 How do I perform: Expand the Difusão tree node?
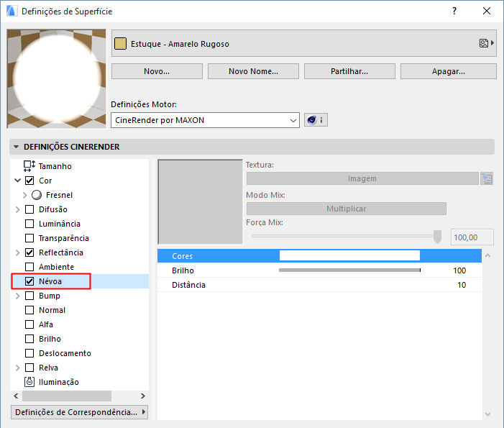[x=18, y=209]
